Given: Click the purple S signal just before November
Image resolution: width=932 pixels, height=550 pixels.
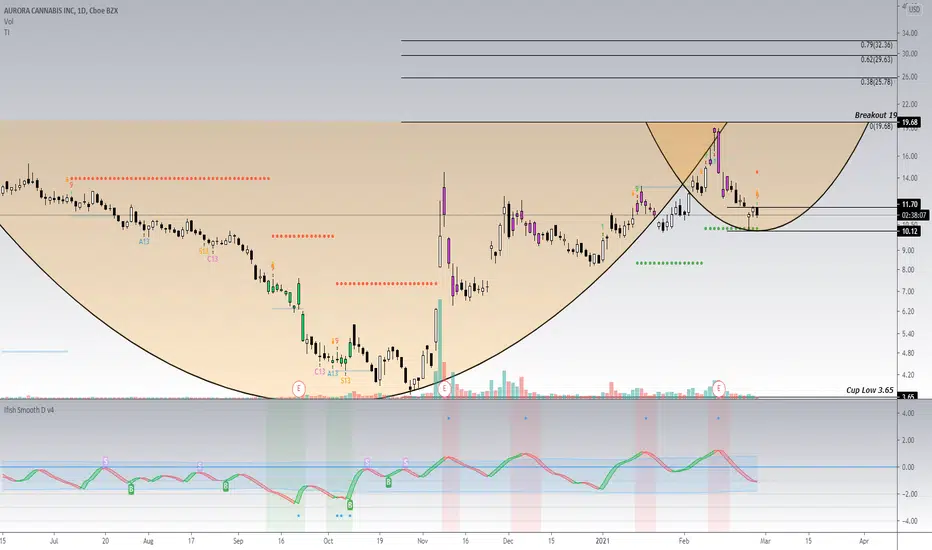Looking at the screenshot, I should pos(405,462).
